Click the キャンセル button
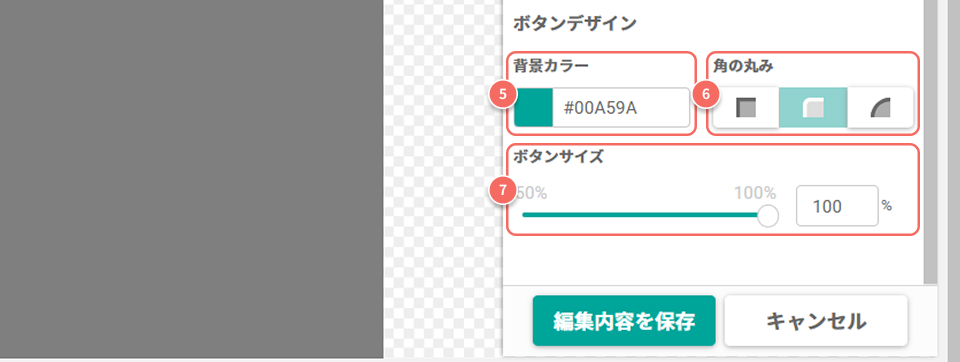 [816, 321]
